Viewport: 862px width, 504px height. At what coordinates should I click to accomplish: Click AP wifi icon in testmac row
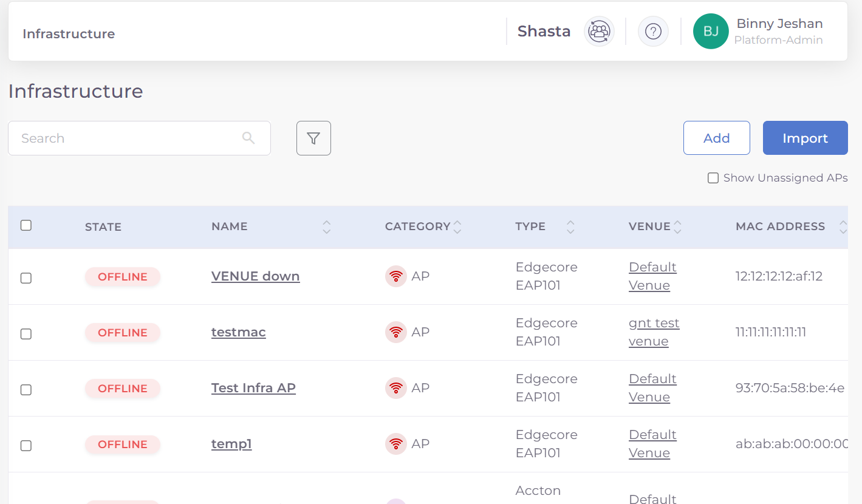(396, 333)
